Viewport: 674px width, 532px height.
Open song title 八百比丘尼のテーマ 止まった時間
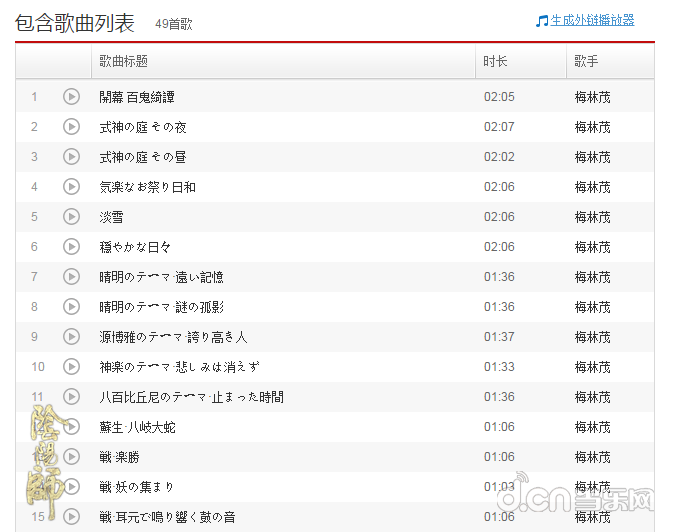tap(191, 397)
